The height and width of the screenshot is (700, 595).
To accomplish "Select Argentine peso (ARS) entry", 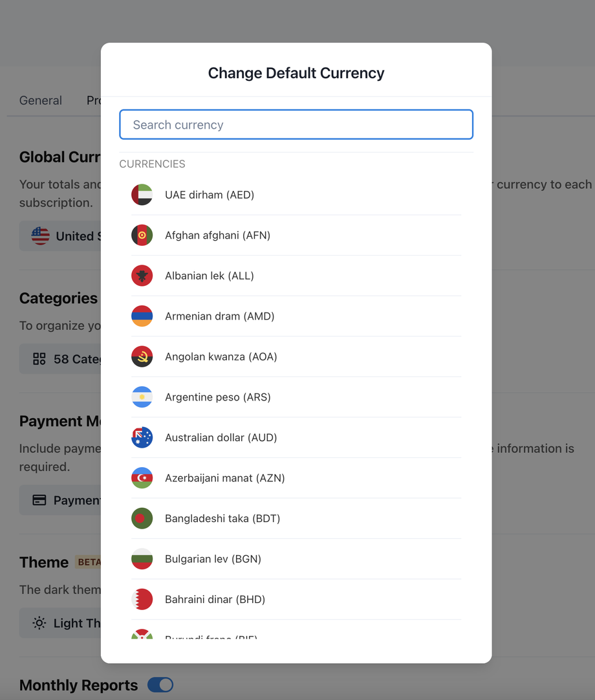I will pyautogui.click(x=217, y=397).
